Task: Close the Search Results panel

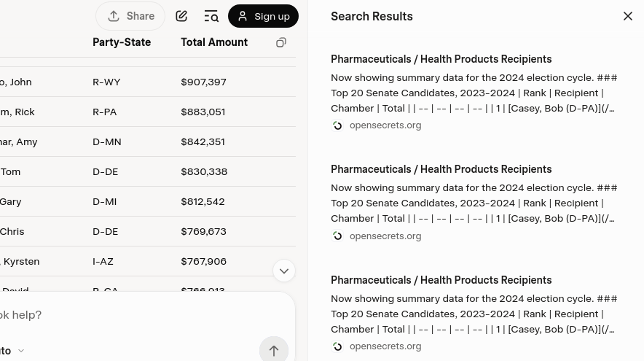Action: pos(627,16)
